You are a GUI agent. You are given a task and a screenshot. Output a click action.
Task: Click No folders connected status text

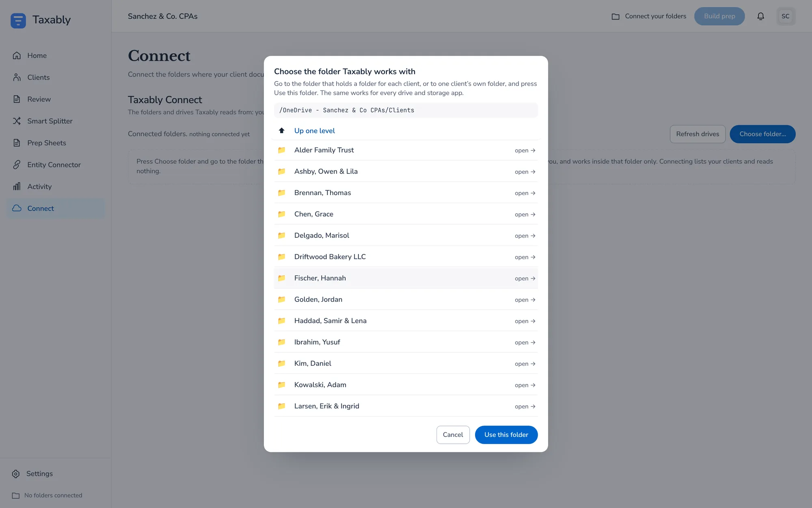53,495
